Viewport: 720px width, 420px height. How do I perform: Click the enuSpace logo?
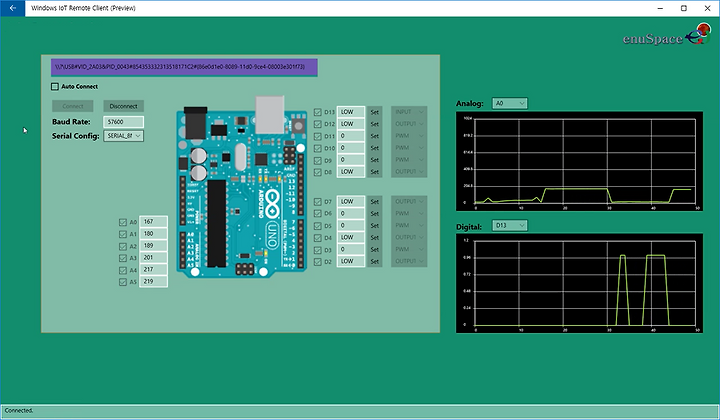[x=667, y=35]
